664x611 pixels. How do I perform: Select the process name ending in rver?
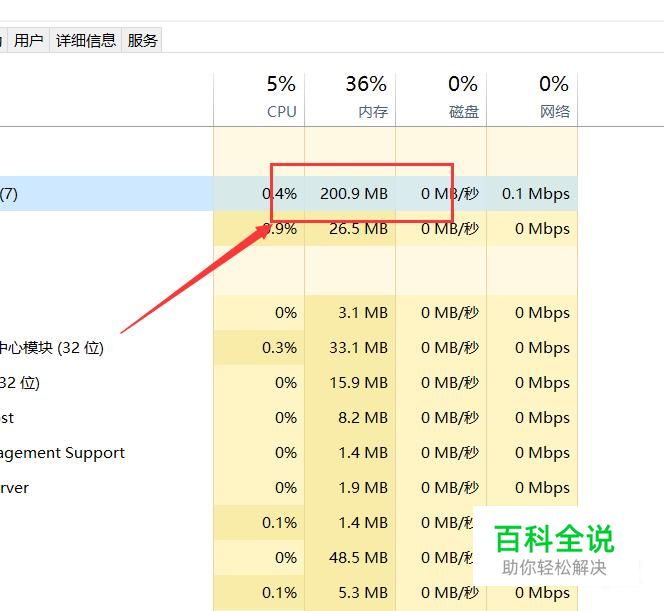point(14,488)
